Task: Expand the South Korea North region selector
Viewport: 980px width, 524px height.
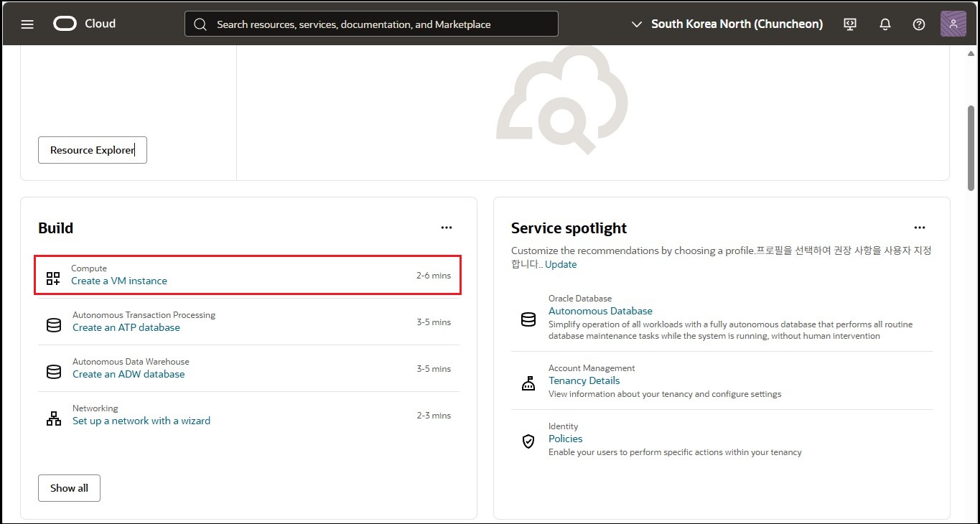Action: (727, 24)
